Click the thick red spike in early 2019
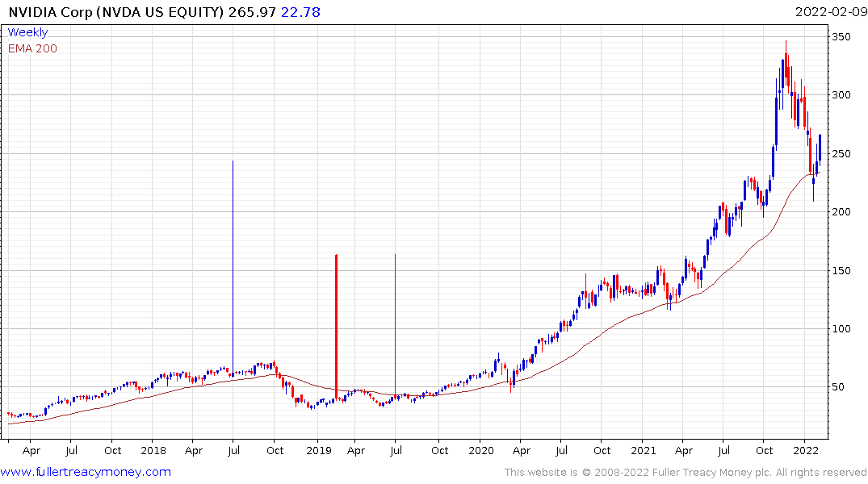The height and width of the screenshot is (484, 868). point(336,327)
